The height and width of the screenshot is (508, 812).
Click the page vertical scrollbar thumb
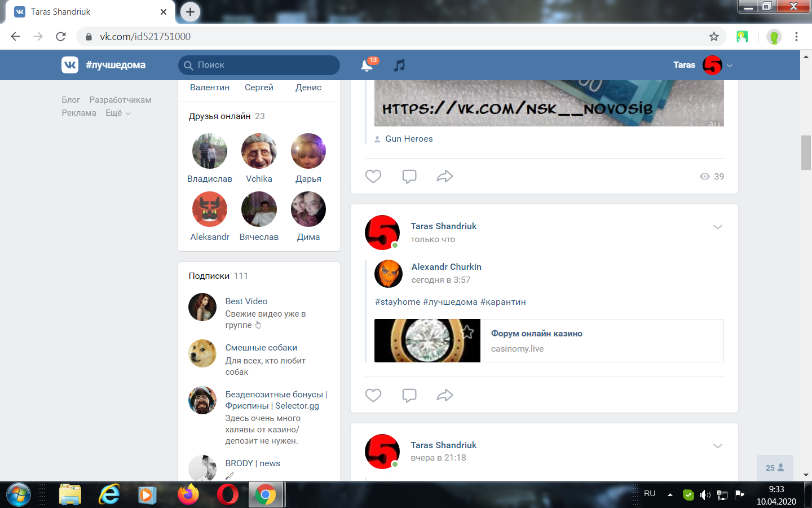[806, 152]
